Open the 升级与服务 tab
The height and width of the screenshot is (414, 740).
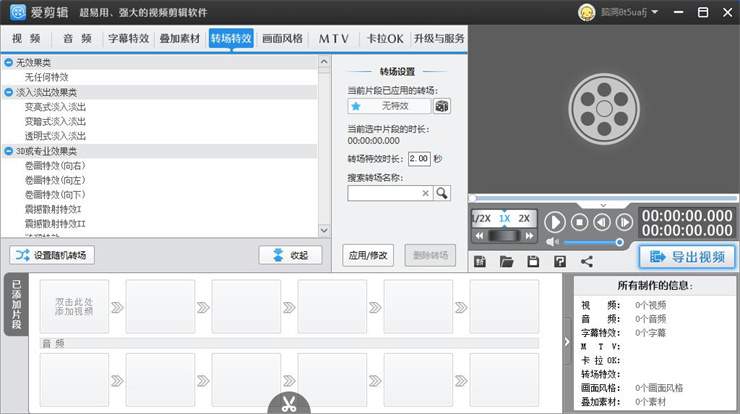tap(439, 38)
